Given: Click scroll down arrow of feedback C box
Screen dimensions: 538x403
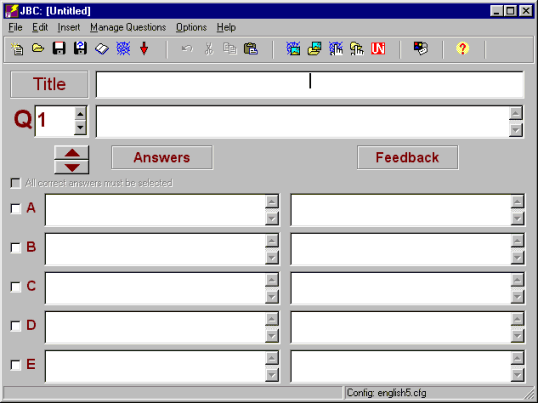Looking at the screenshot, I should click(517, 296).
